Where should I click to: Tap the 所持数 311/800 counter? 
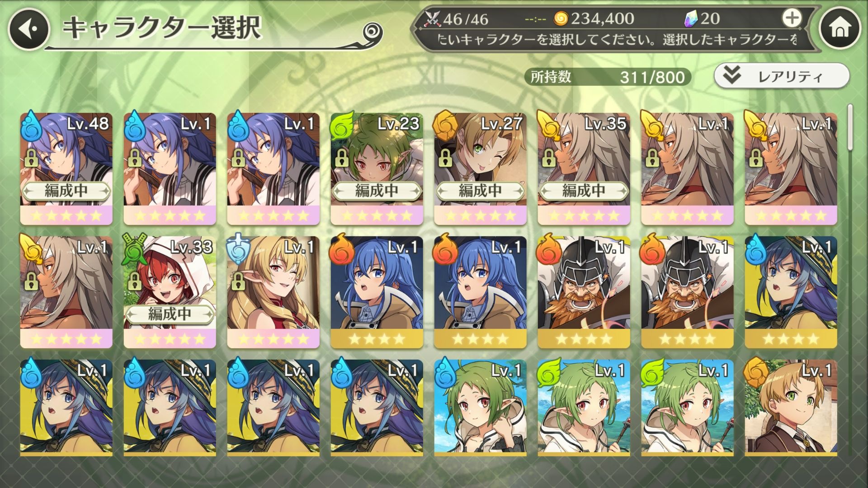point(608,77)
